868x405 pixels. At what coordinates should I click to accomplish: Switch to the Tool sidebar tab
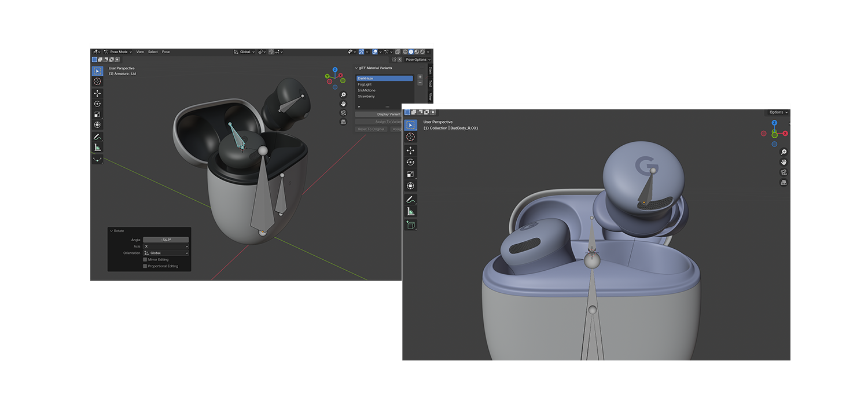point(430,84)
